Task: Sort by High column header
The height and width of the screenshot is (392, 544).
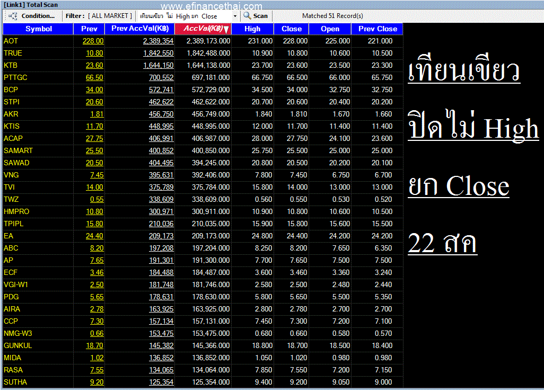Action: (x=252, y=29)
